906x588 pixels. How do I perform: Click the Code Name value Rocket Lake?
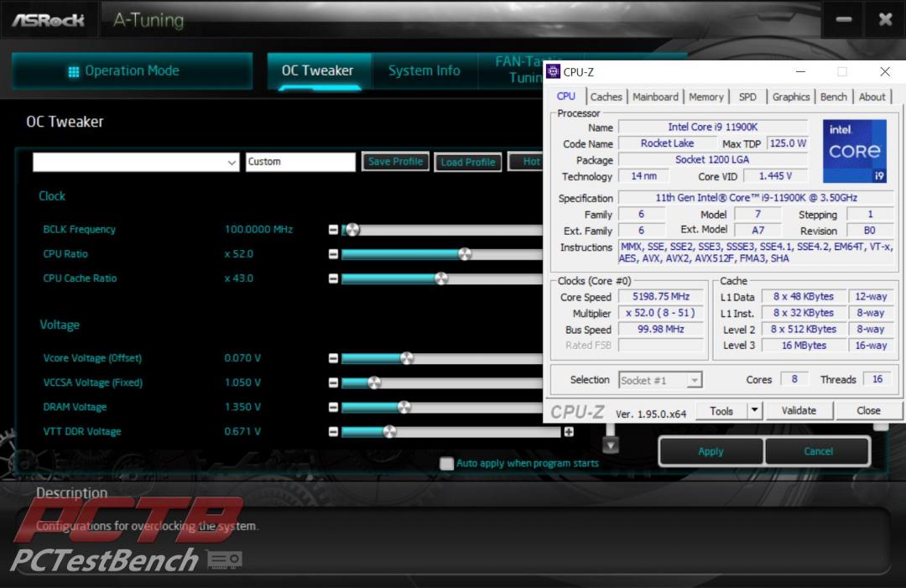point(668,143)
